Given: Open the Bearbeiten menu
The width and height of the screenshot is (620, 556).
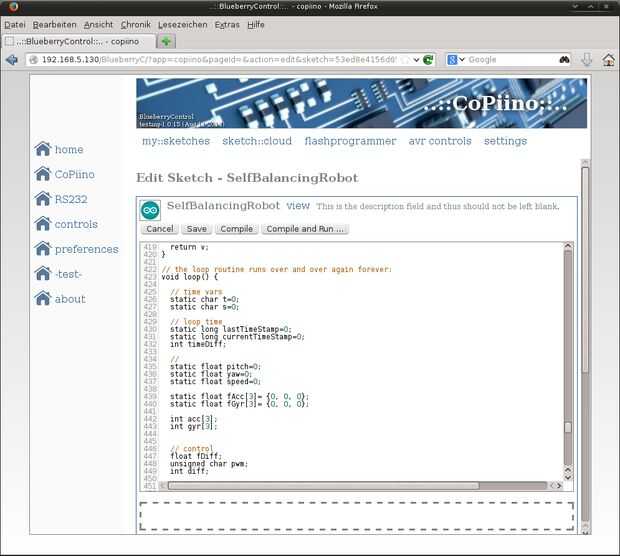Looking at the screenshot, I should click(x=55, y=25).
